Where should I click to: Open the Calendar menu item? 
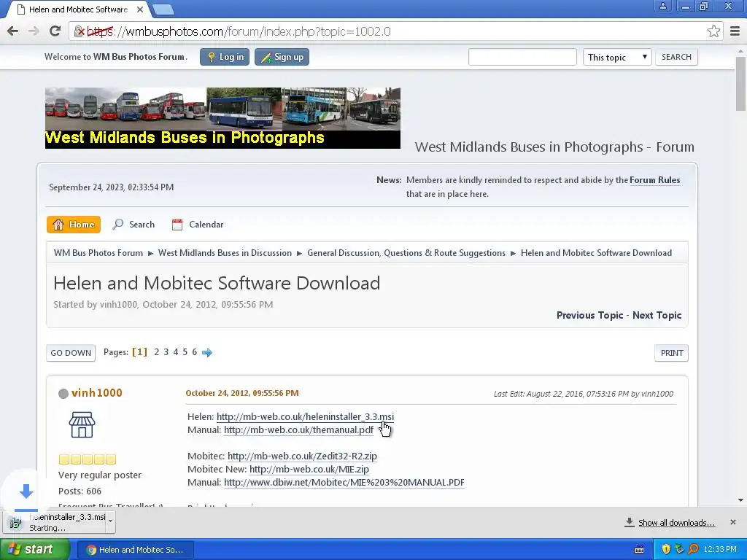(197, 225)
